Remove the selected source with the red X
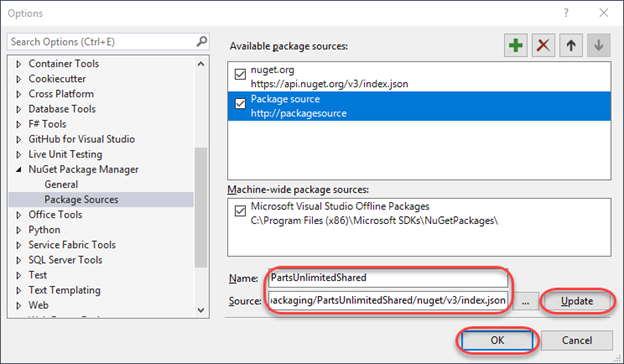The height and width of the screenshot is (364, 624). click(543, 45)
